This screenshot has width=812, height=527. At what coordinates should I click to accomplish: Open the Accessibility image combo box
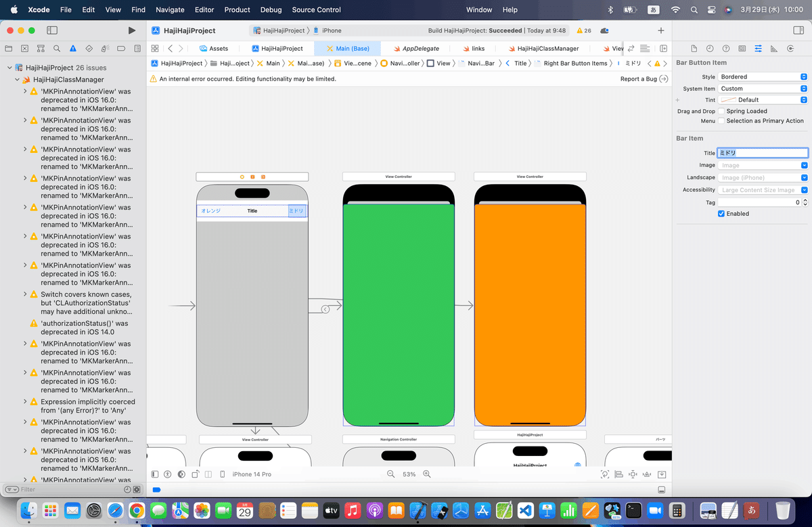click(763, 190)
